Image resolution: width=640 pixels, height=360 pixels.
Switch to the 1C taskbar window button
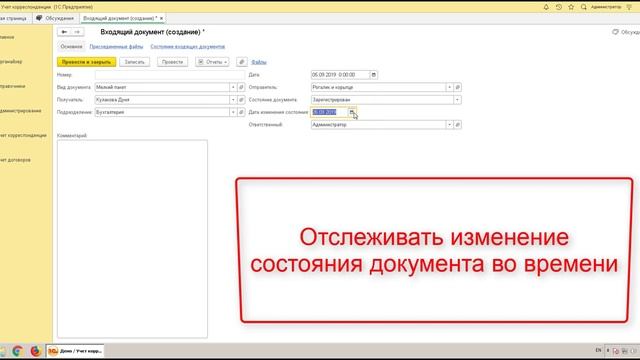pyautogui.click(x=75, y=351)
